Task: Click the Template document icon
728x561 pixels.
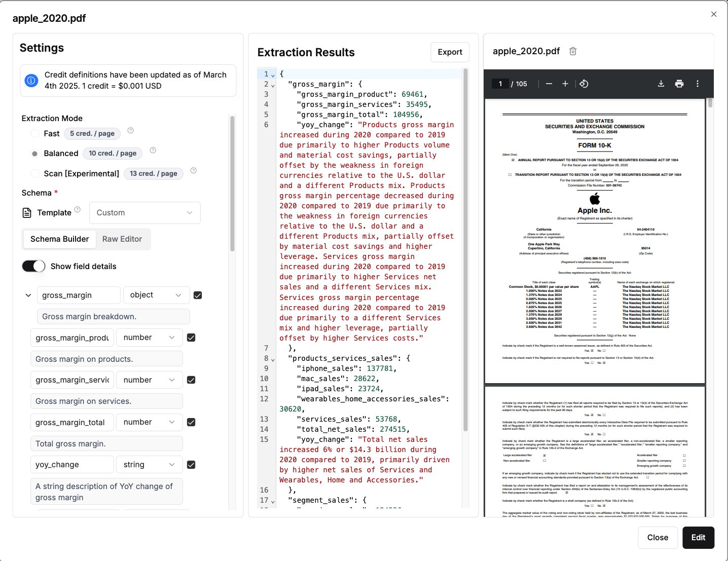Action: (27, 213)
